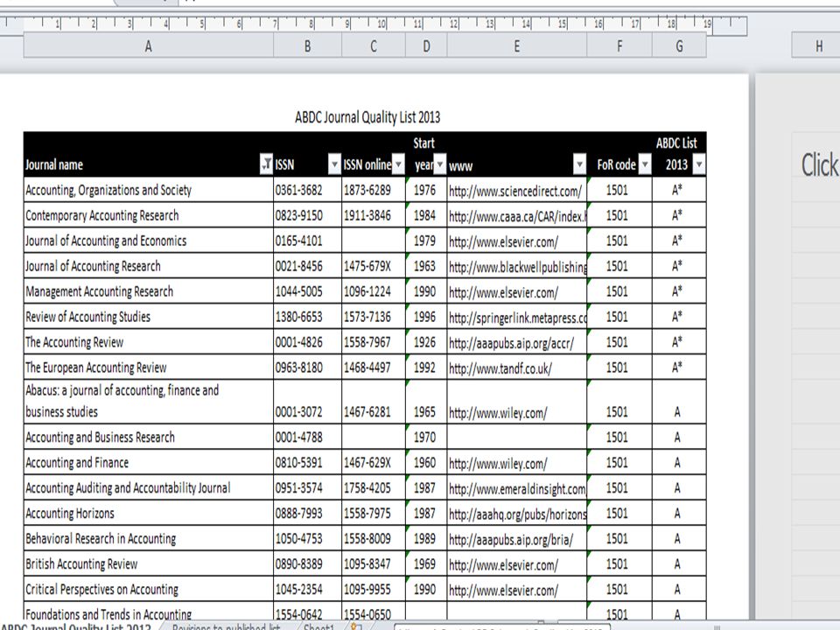Select ISSN cell 0823-9150
Screen dimensions: 840x630
pyautogui.click(x=307, y=215)
